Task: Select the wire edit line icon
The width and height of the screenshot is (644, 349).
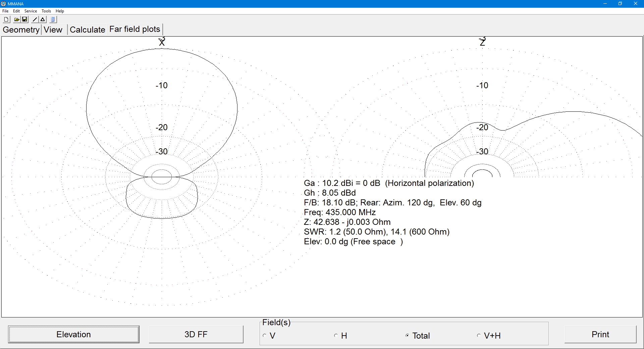Action: [x=35, y=19]
